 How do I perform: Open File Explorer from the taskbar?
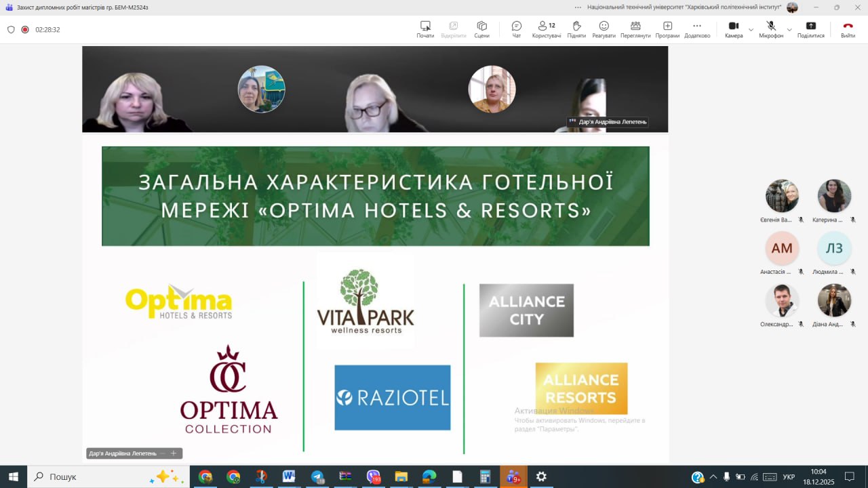point(401,476)
